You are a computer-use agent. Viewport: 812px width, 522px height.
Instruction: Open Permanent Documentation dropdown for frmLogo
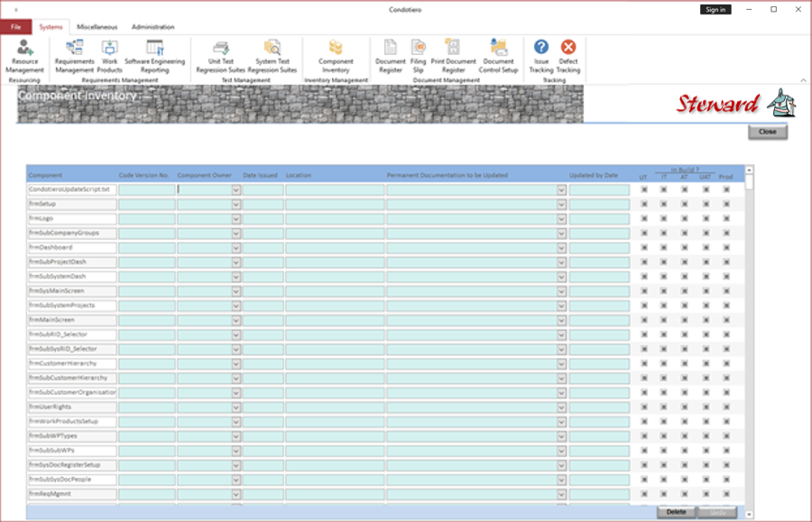[561, 219]
